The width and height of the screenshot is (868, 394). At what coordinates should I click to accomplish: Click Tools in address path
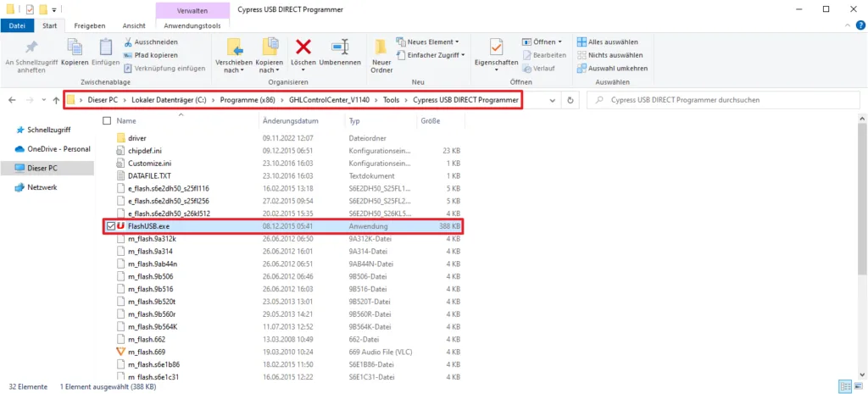(392, 100)
